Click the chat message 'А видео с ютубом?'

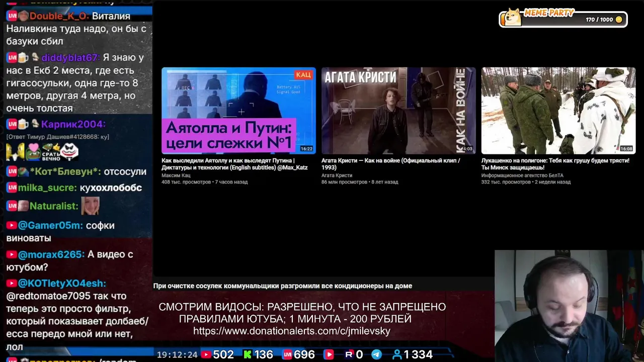click(70, 261)
